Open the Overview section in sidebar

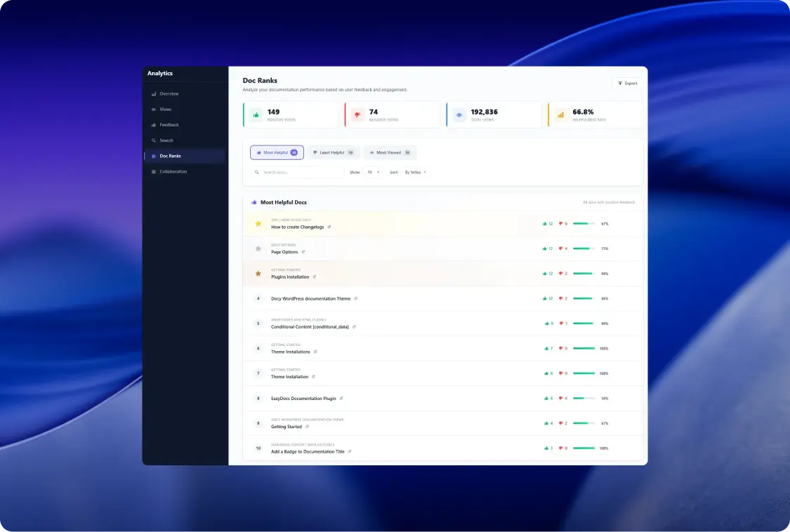click(169, 94)
